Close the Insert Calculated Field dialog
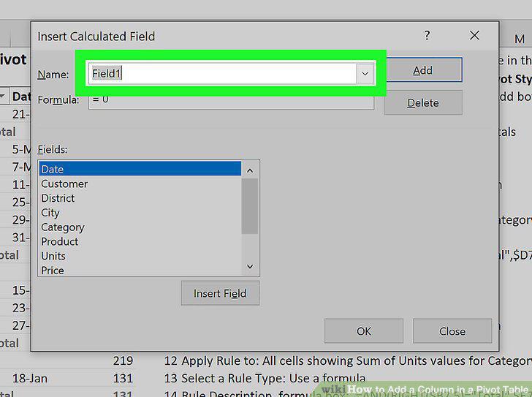 point(474,35)
